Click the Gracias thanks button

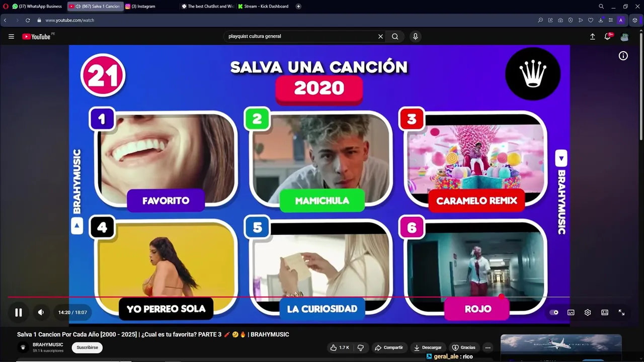[x=464, y=347]
